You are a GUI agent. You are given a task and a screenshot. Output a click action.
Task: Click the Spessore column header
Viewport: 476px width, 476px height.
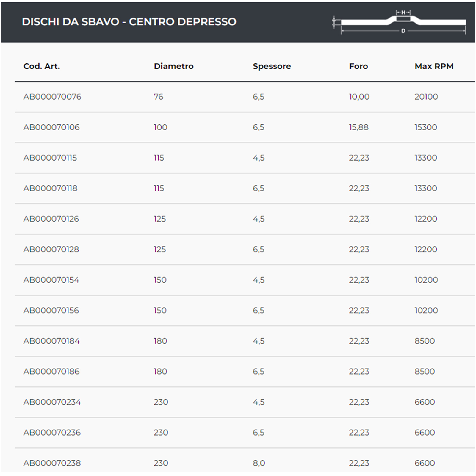pos(272,66)
